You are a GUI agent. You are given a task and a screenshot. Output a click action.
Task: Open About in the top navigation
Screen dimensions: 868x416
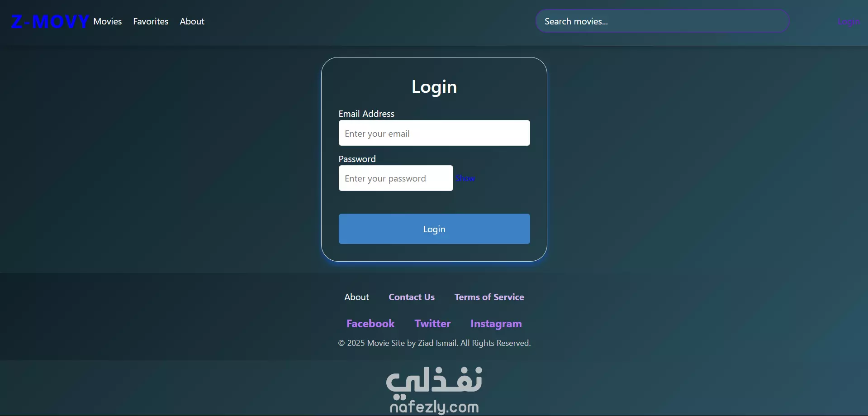click(x=192, y=21)
